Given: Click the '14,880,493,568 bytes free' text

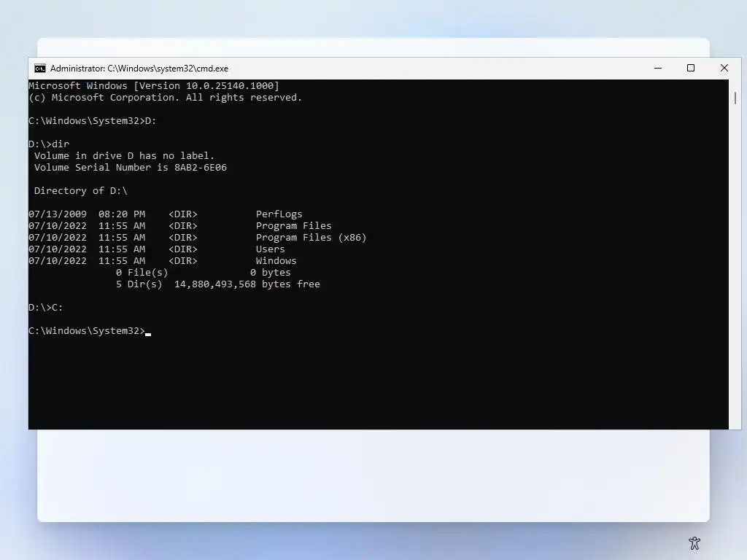Looking at the screenshot, I should click(247, 284).
